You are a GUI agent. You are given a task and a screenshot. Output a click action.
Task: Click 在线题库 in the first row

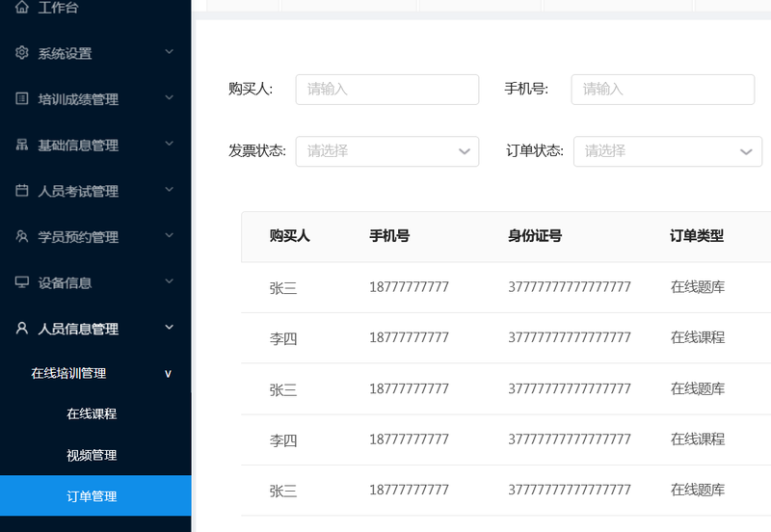[x=698, y=286]
